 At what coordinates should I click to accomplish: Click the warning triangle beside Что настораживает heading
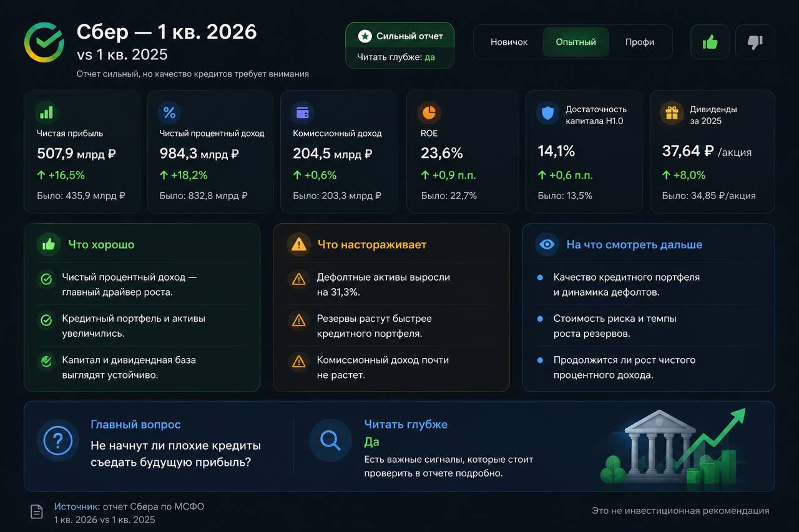299,244
